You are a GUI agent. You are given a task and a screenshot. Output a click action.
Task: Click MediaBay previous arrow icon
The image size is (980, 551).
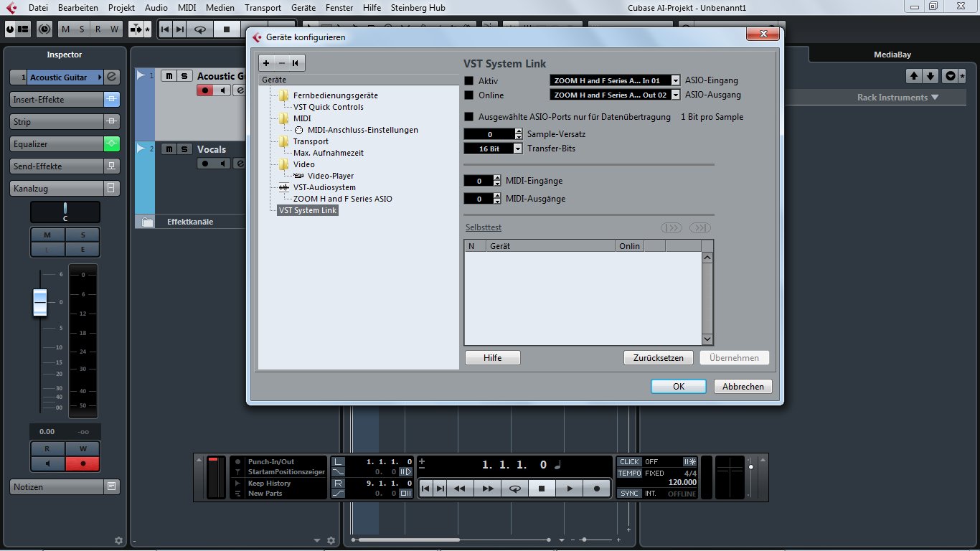(x=914, y=76)
